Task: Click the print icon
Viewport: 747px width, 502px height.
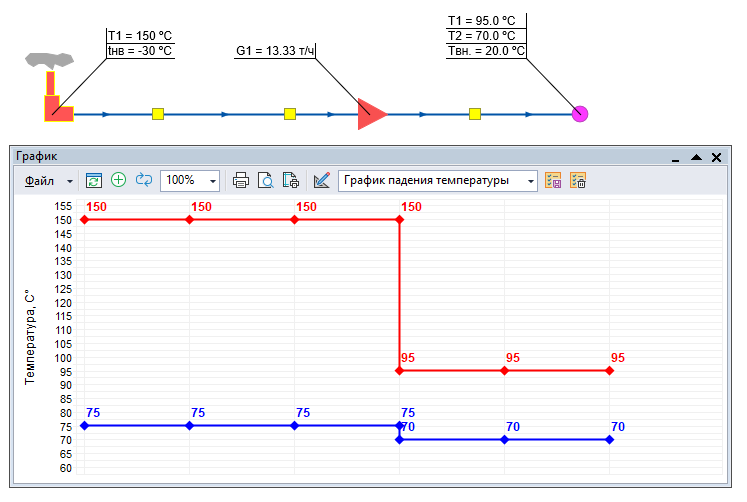Action: (241, 180)
